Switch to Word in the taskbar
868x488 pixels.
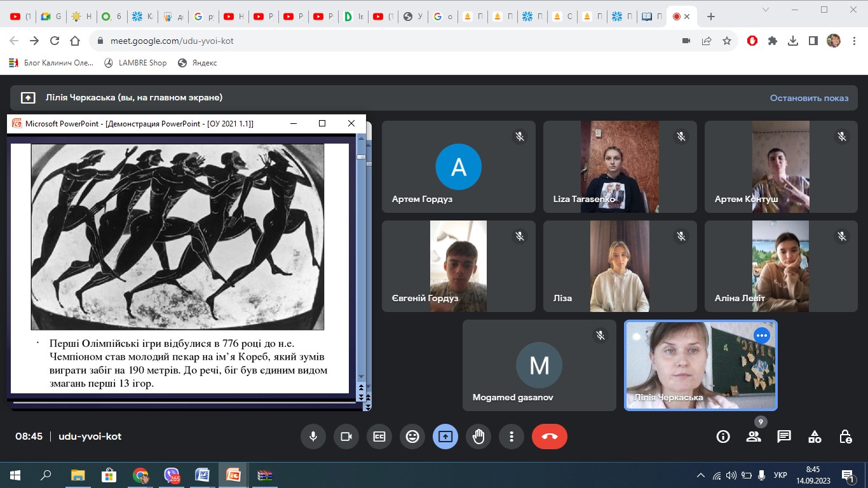click(203, 475)
